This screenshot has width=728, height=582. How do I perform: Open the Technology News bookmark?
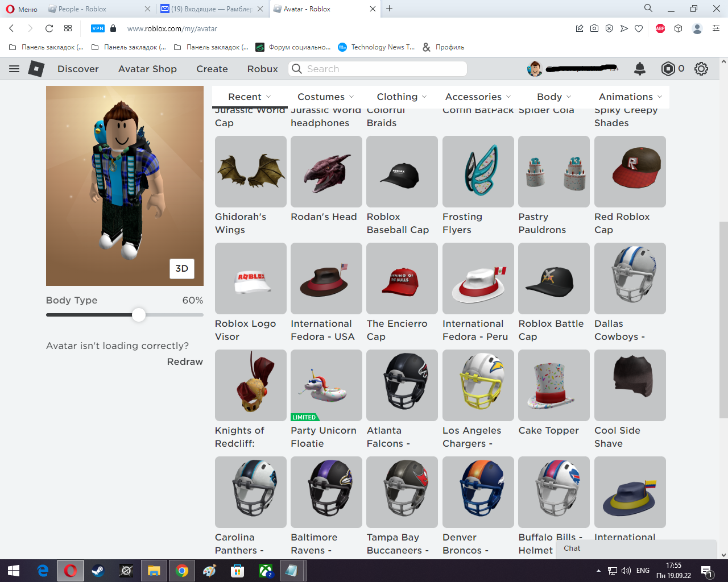coord(377,47)
